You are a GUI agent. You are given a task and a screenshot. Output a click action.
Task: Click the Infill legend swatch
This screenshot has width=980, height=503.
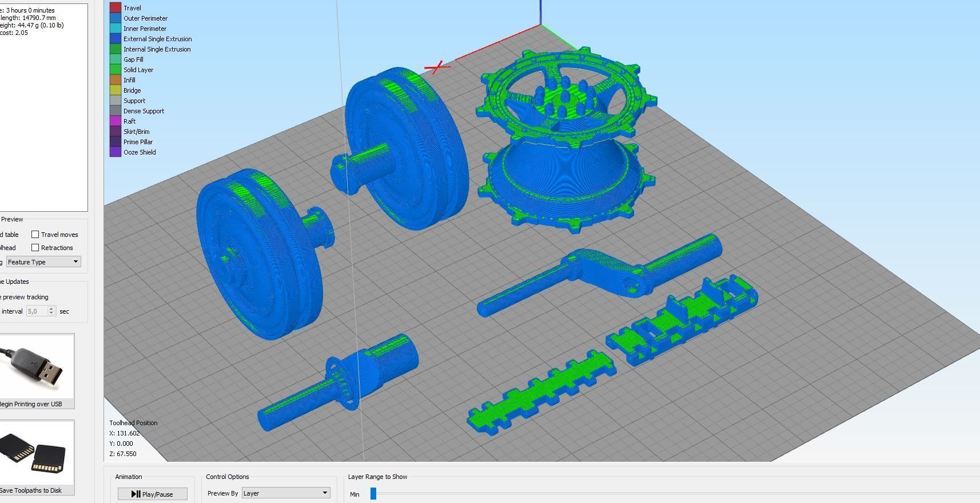click(115, 80)
